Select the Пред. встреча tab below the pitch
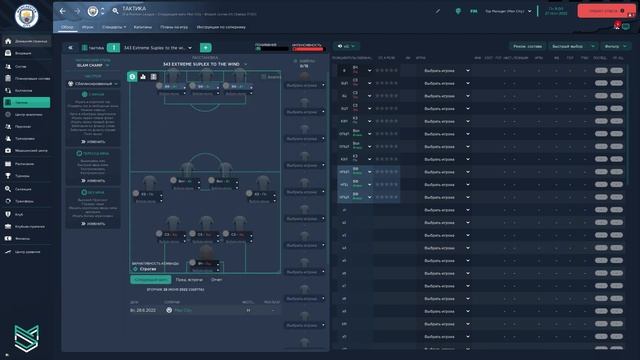This screenshot has height=360, width=640. tap(189, 280)
